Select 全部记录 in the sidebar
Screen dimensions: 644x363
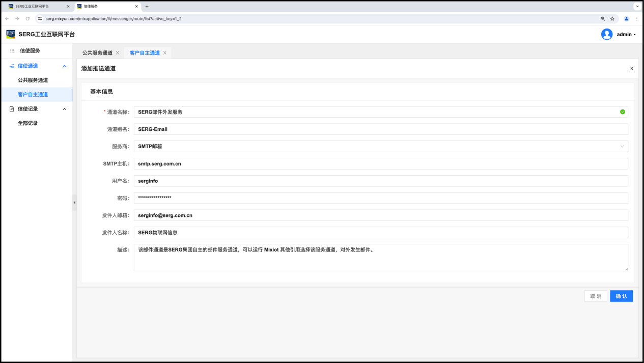tap(28, 123)
